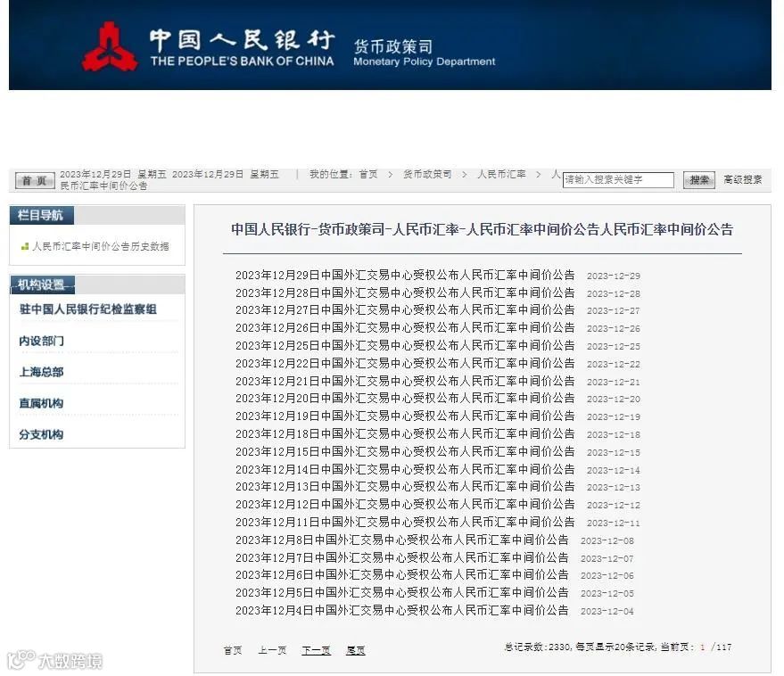Viewport: 784px width, 676px height.
Task: Open 驻中国人民银行纪检监察组 menu item
Action: tap(88, 309)
